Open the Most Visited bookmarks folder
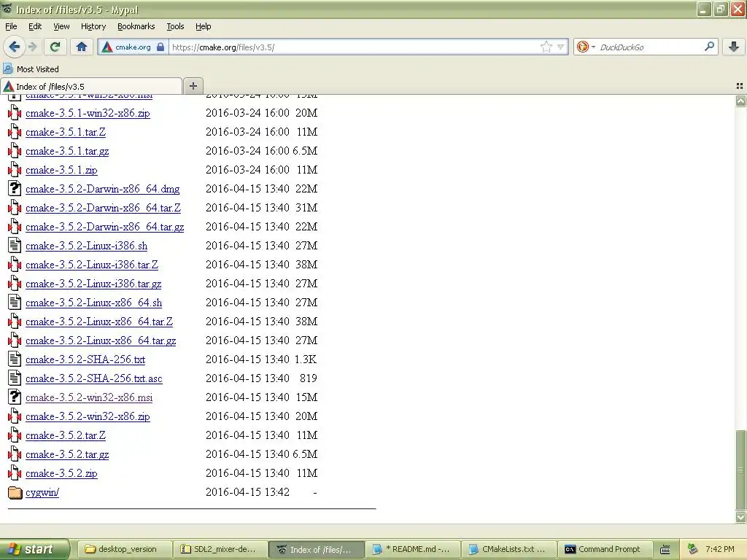This screenshot has width=747, height=560. tap(31, 69)
